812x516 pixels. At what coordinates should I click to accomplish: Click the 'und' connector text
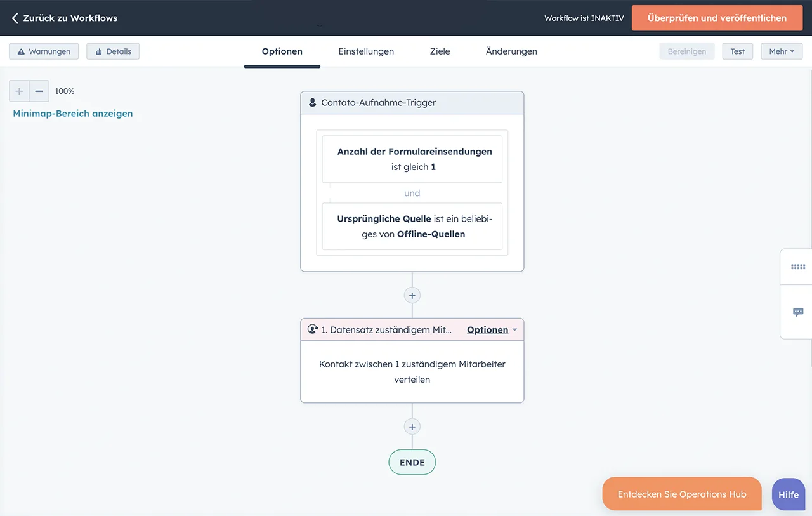pyautogui.click(x=412, y=193)
